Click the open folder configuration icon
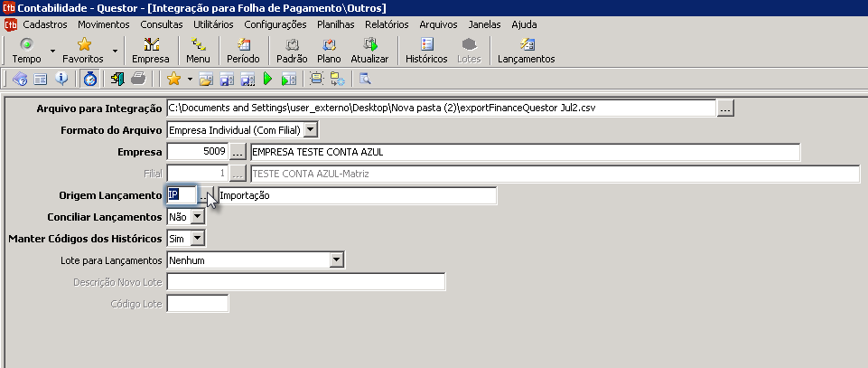Viewport: 868px width, 368px height. coord(206,80)
